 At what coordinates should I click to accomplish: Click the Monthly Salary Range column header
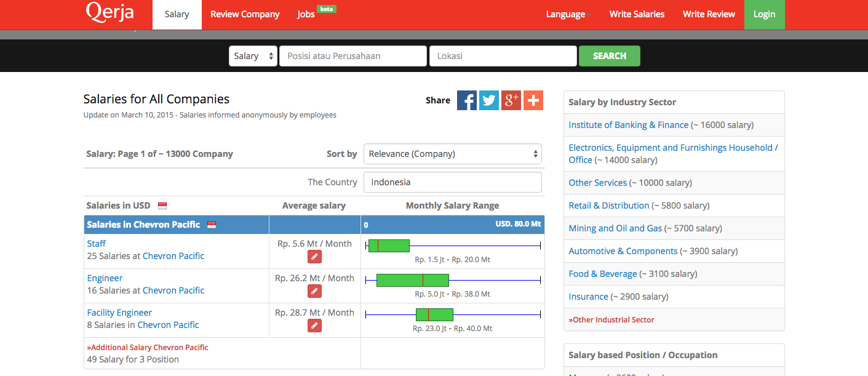coord(452,206)
